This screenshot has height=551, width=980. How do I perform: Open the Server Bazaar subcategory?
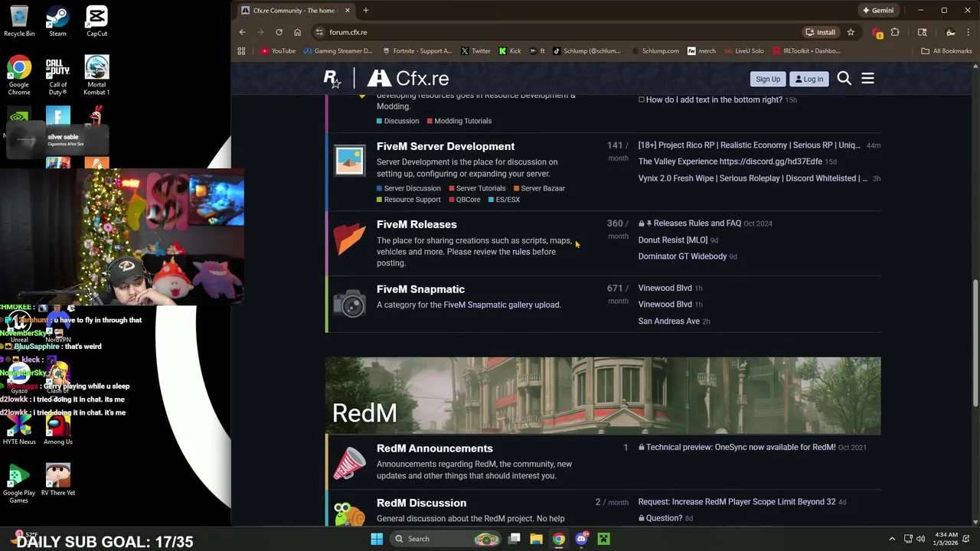tap(539, 188)
